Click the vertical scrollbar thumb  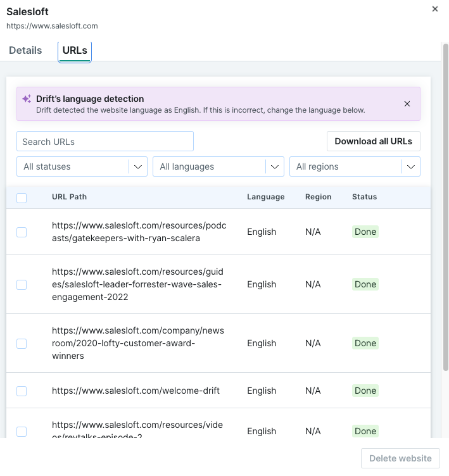pyautogui.click(x=446, y=207)
